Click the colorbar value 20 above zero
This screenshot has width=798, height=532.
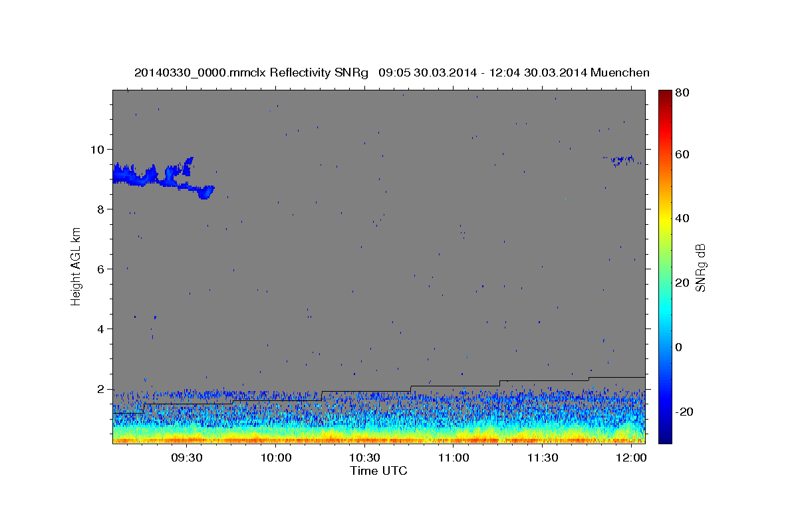682,283
